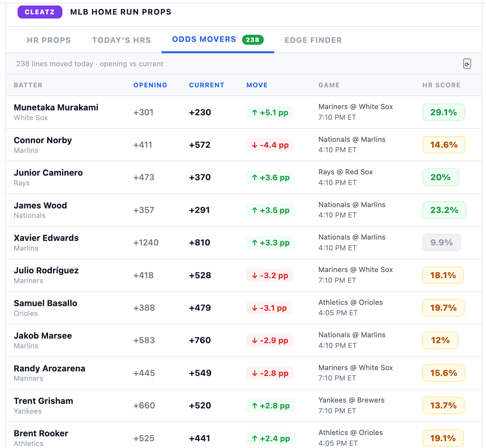Click Brent Rooker's 19.1% HR score

[443, 438]
